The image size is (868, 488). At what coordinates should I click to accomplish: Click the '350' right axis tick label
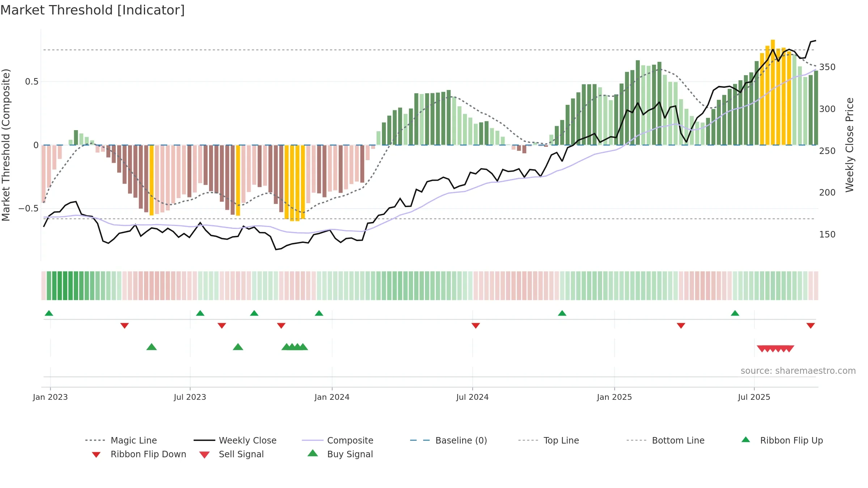point(827,67)
